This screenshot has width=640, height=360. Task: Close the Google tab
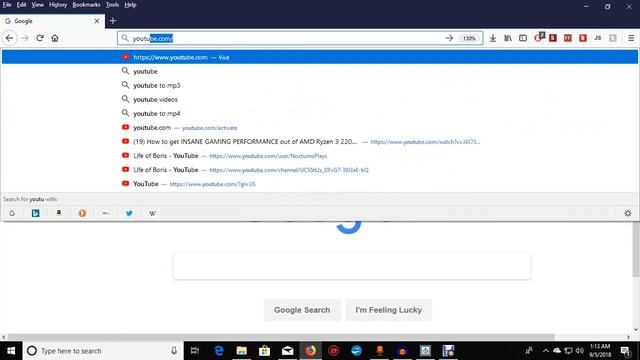point(97,21)
